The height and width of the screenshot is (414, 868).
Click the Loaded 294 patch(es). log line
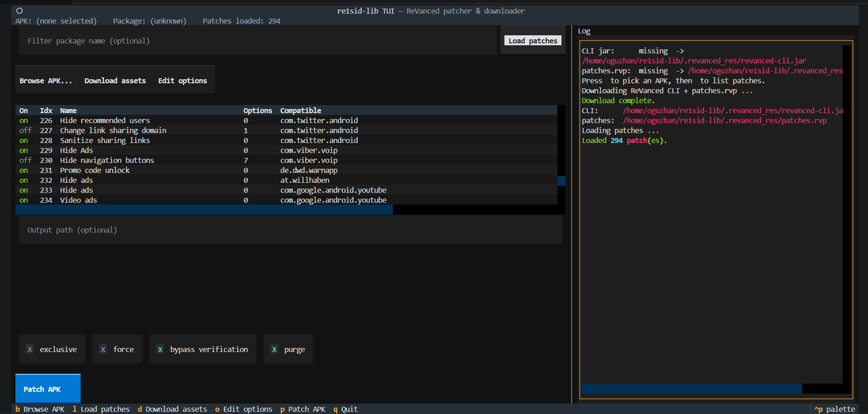tap(625, 140)
